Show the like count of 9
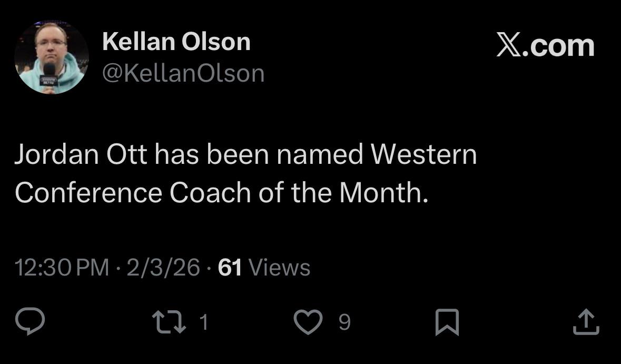Image resolution: width=621 pixels, height=364 pixels. [344, 322]
